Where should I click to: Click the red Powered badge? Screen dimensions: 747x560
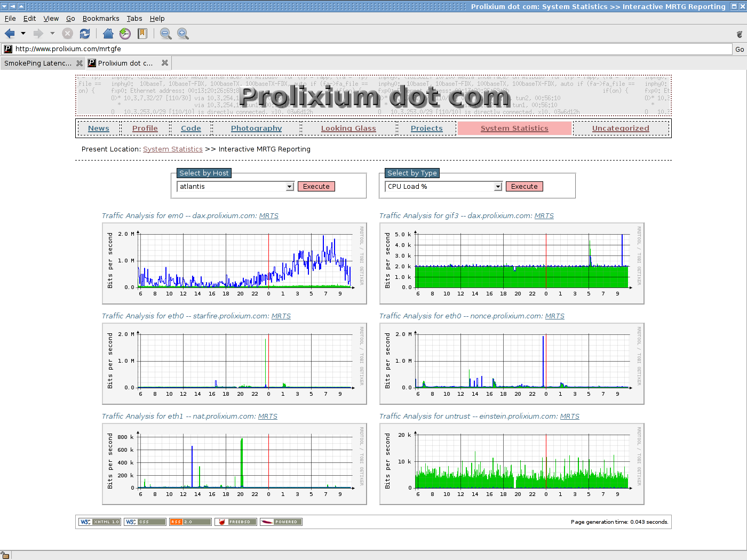pos(281,522)
